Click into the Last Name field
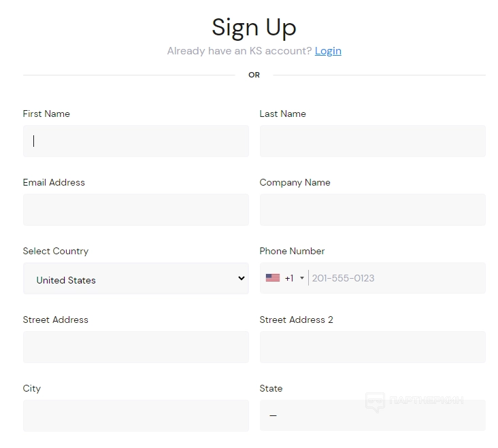Viewport: 498px width, 448px height. (x=372, y=141)
